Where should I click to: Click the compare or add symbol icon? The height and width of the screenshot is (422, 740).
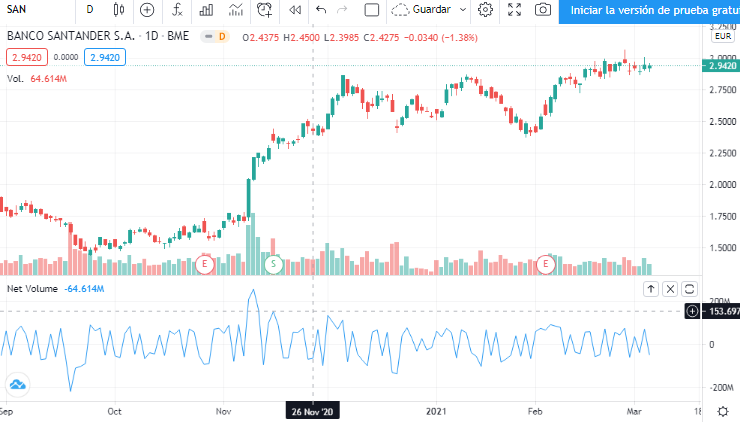point(147,9)
